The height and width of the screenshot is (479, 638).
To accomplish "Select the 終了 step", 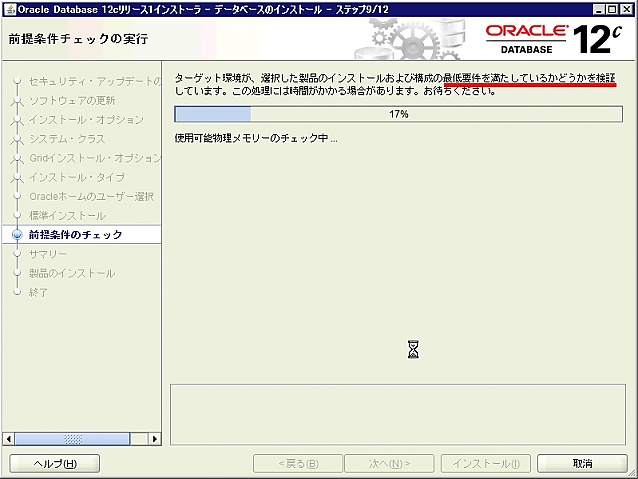I will pos(38,292).
